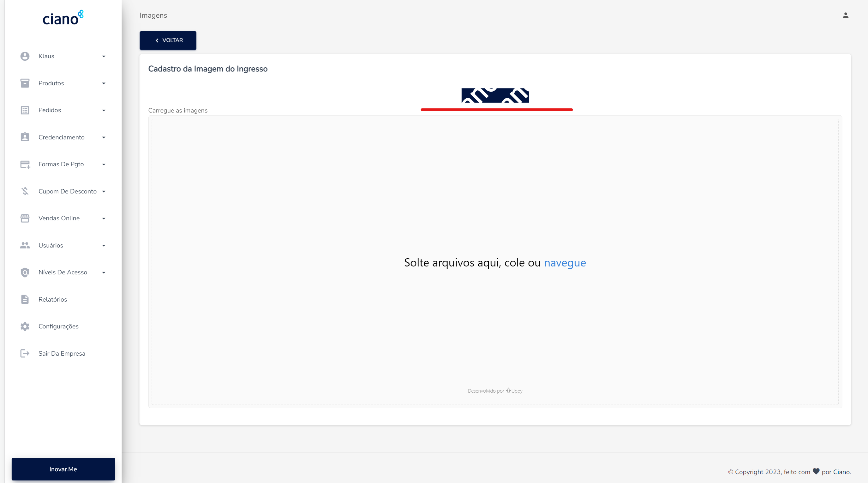Expand the Pedidos dropdown arrow
The width and height of the screenshot is (868, 483).
coord(104,110)
